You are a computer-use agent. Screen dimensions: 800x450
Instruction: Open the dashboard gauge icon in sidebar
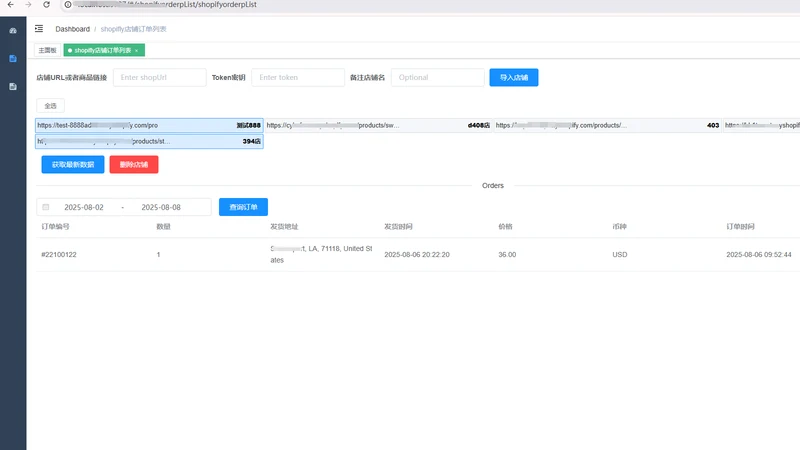(13, 31)
